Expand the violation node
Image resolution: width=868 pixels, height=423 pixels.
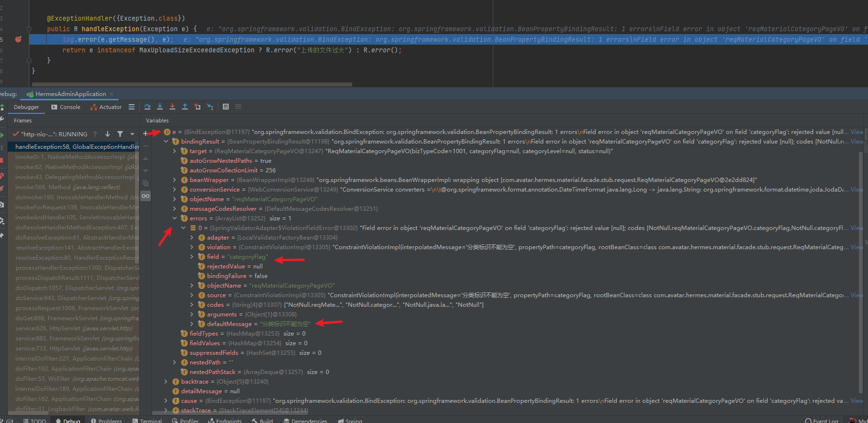(192, 247)
